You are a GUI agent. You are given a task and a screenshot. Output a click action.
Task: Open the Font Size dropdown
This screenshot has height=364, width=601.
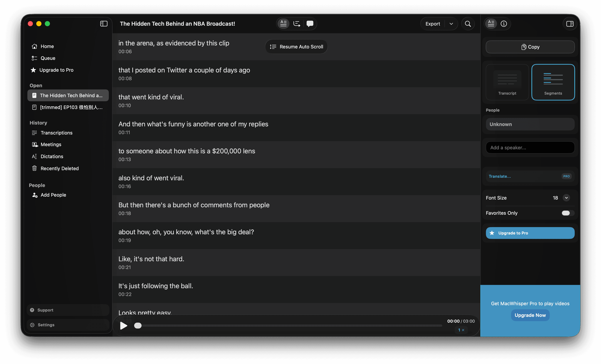[566, 198]
